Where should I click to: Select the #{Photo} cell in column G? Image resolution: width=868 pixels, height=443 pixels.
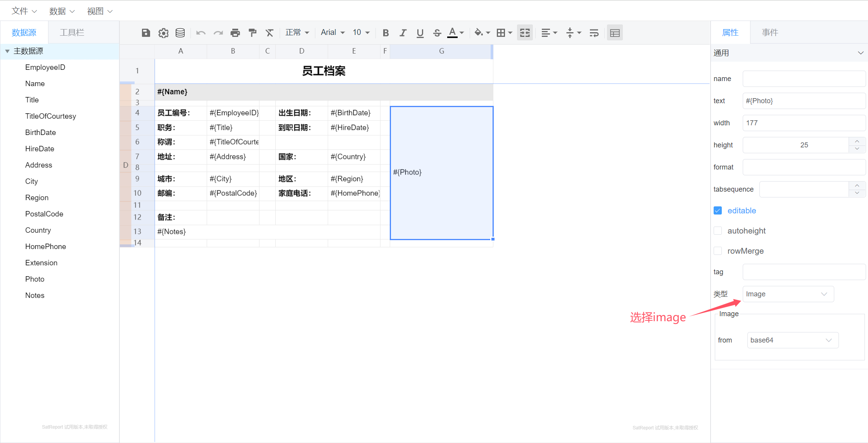pos(441,173)
